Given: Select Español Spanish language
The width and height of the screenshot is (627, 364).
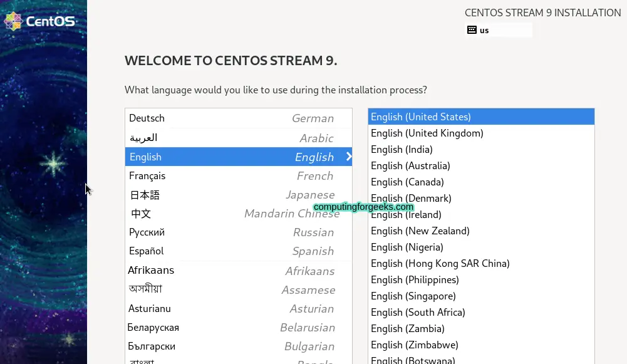Looking at the screenshot, I should [x=239, y=251].
